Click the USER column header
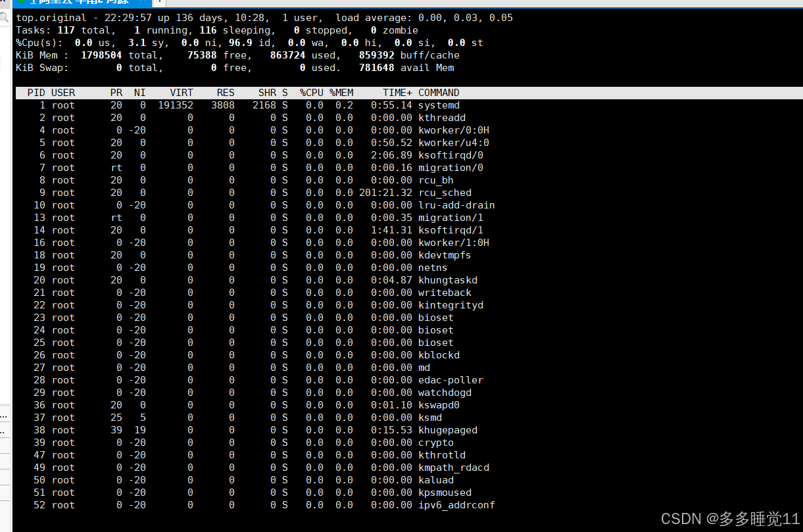Image resolution: width=803 pixels, height=532 pixels. pyautogui.click(x=63, y=93)
